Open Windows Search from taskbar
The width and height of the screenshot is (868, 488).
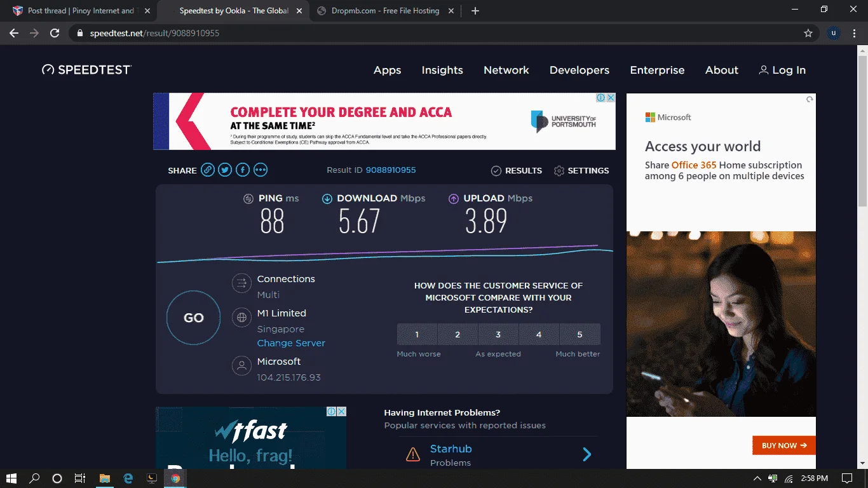(34, 478)
